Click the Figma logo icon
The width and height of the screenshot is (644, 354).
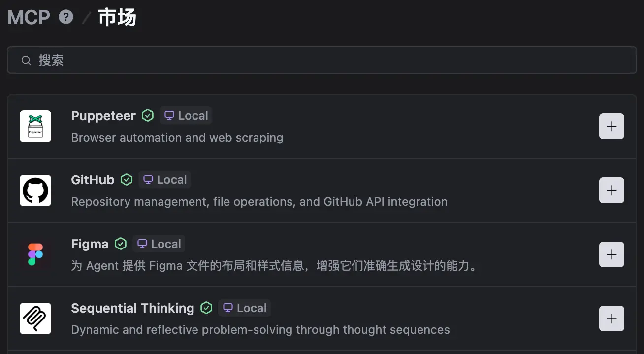point(35,254)
